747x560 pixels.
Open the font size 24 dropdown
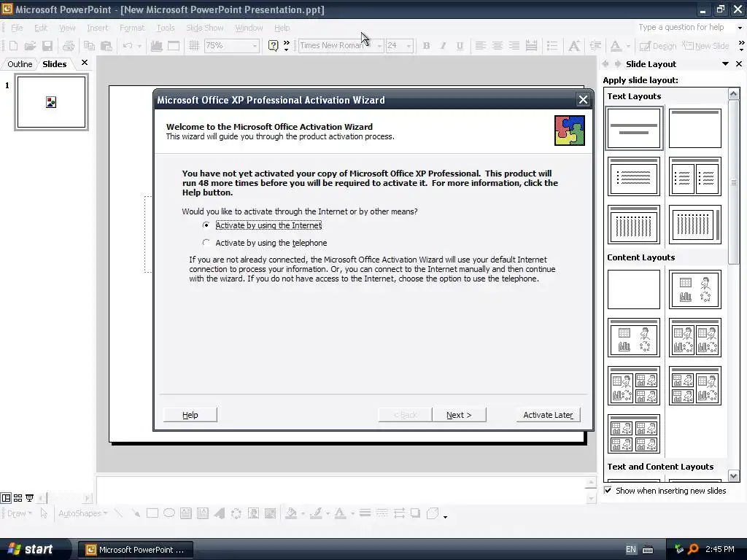[409, 46]
